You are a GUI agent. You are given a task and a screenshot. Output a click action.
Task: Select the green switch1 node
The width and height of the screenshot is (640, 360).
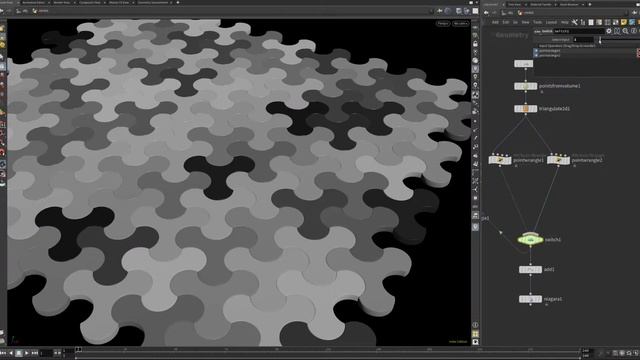point(530,240)
